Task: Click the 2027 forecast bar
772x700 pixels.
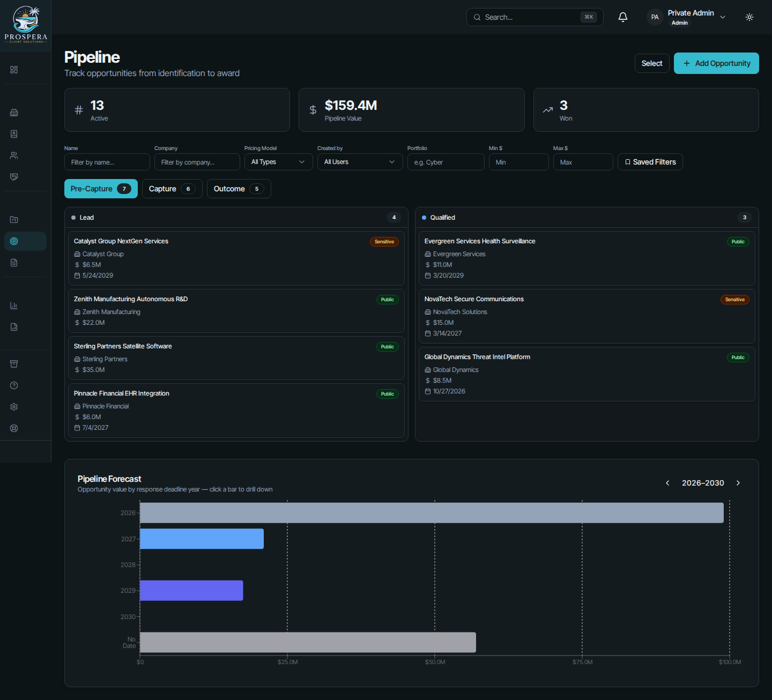Action: pyautogui.click(x=202, y=539)
